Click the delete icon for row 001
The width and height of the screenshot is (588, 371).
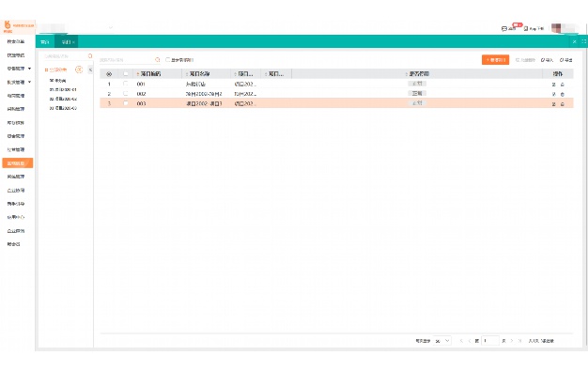tap(562, 85)
